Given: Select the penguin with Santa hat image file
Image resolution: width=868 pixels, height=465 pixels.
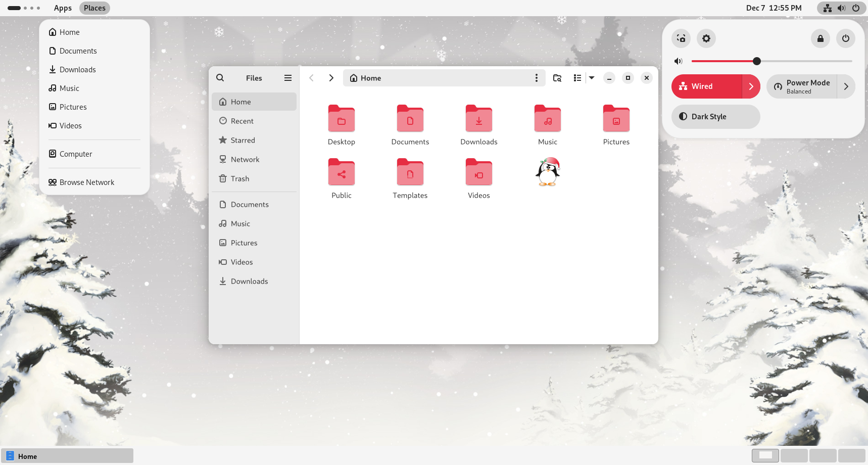Looking at the screenshot, I should click(548, 172).
